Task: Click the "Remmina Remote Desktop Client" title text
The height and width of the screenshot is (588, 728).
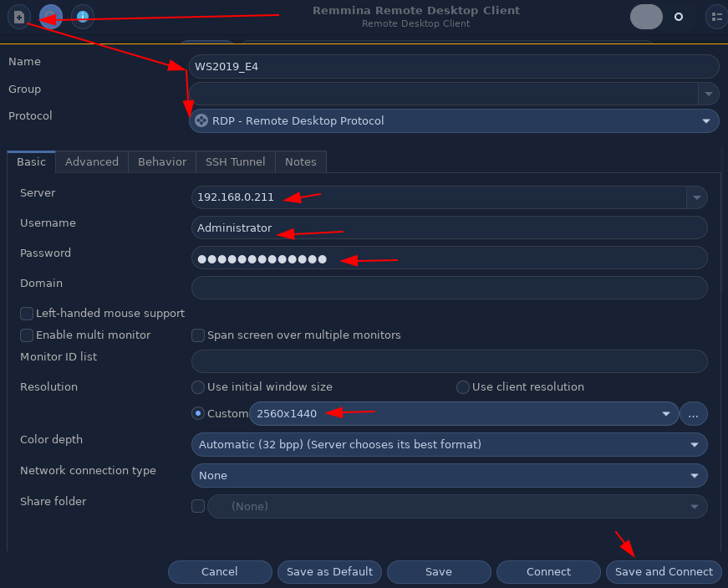Action: (416, 11)
